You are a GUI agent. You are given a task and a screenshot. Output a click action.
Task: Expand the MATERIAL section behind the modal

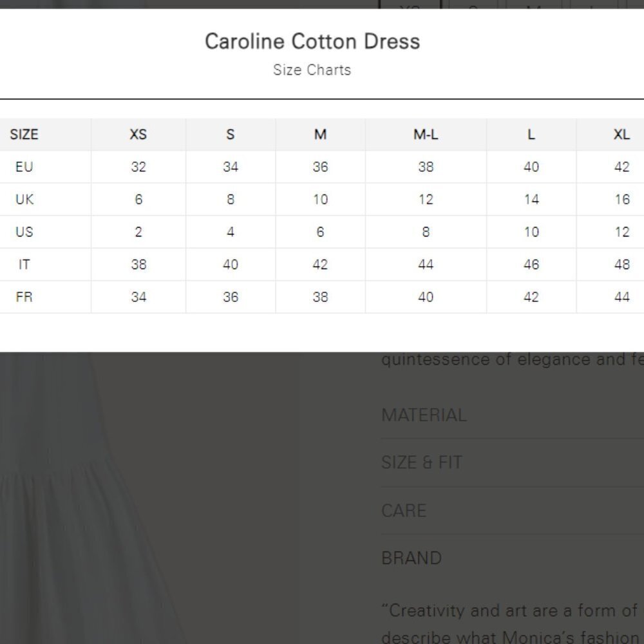click(512, 415)
